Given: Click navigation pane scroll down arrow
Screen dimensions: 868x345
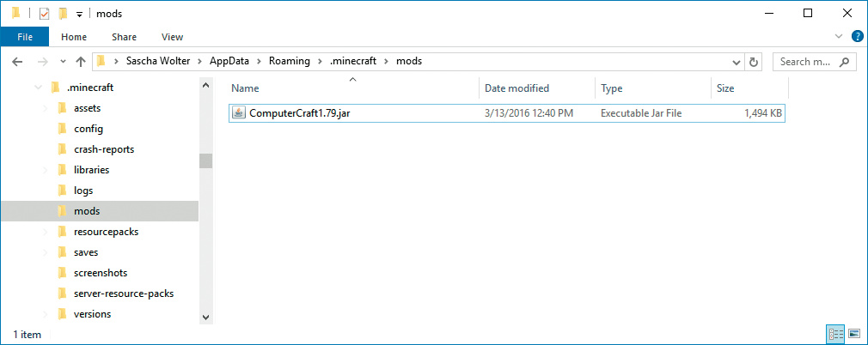Looking at the screenshot, I should 205,317.
